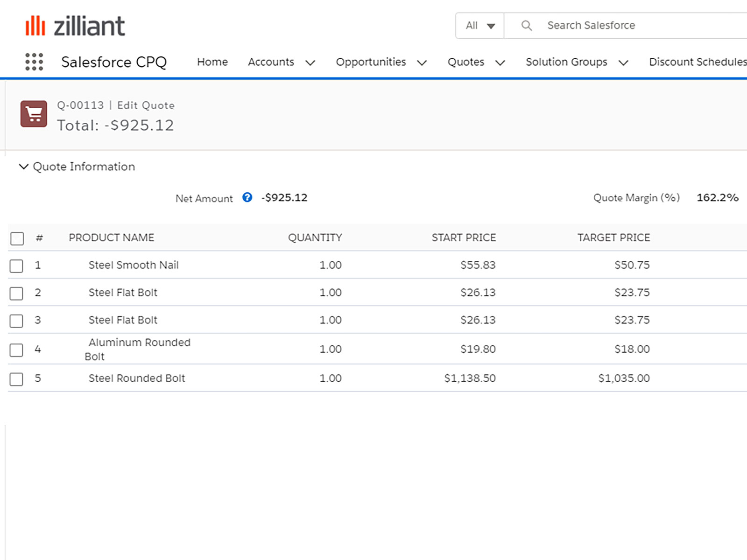Image resolution: width=747 pixels, height=560 pixels.
Task: Click the start price $19.80
Action: point(478,349)
